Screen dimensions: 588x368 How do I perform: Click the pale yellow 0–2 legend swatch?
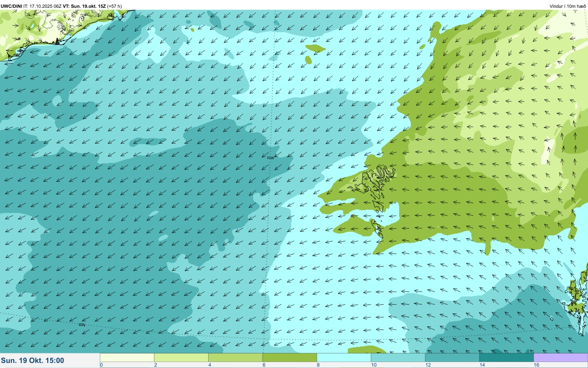point(127,357)
